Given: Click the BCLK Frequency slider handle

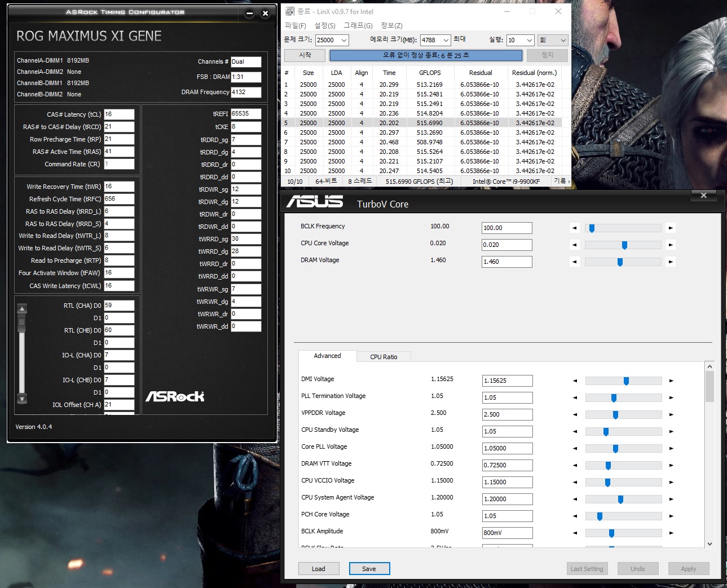Looking at the screenshot, I should 592,228.
